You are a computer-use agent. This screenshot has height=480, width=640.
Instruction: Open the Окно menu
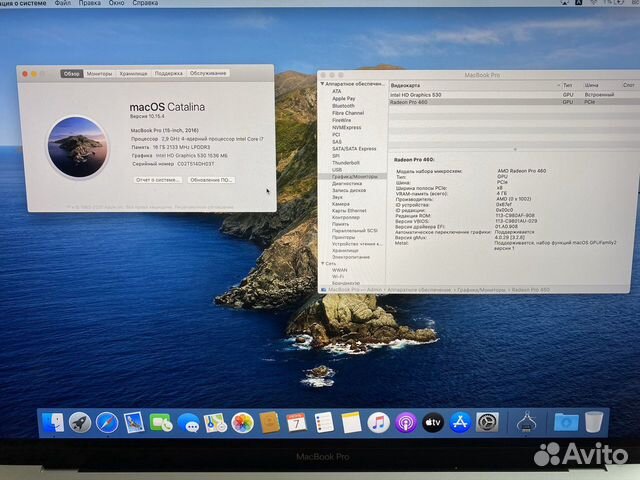pyautogui.click(x=116, y=3)
